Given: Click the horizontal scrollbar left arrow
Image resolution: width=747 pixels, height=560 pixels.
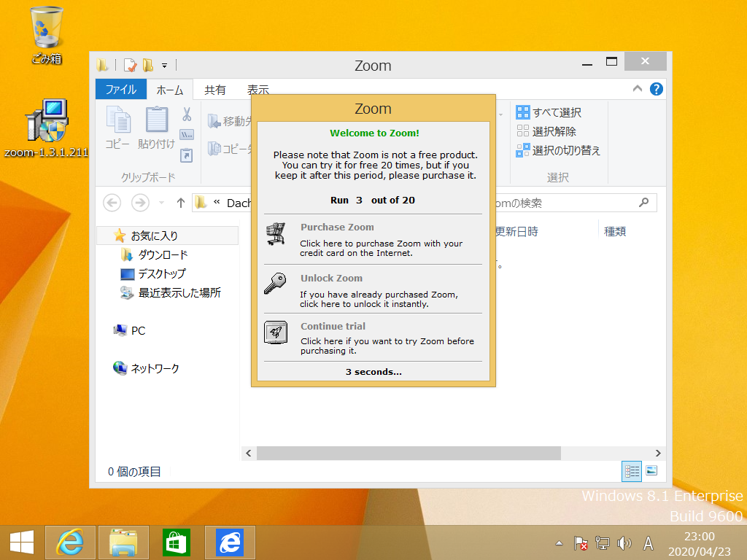Looking at the screenshot, I should pos(248,454).
